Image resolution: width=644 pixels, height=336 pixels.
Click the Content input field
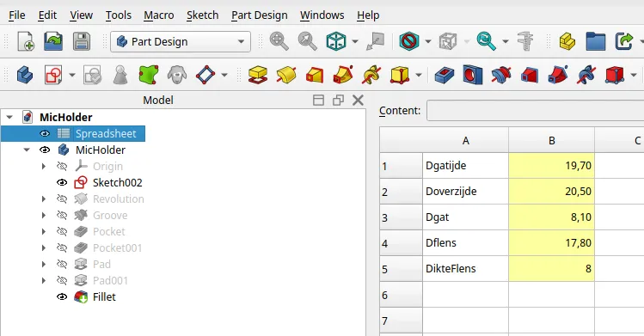pos(535,110)
